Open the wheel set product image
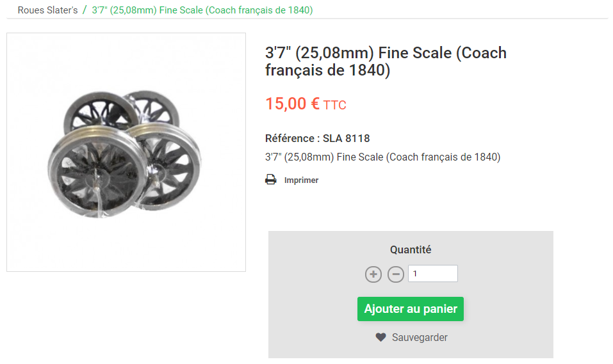 [x=126, y=152]
